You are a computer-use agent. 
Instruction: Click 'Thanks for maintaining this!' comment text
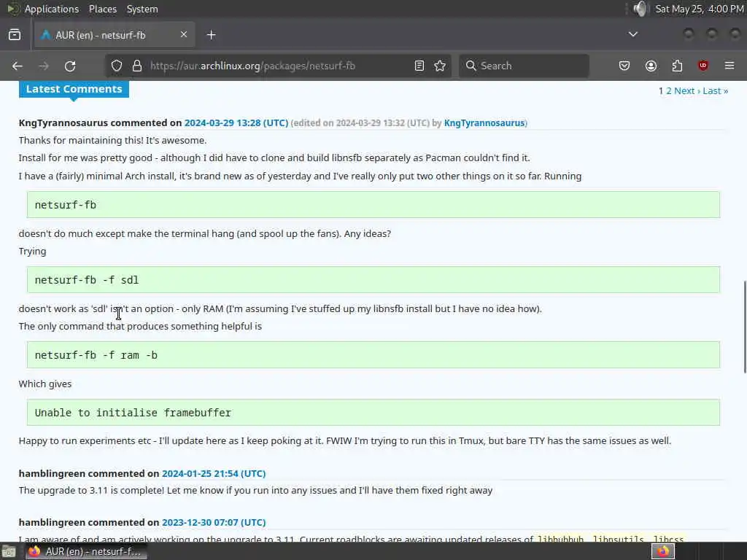coord(112,141)
